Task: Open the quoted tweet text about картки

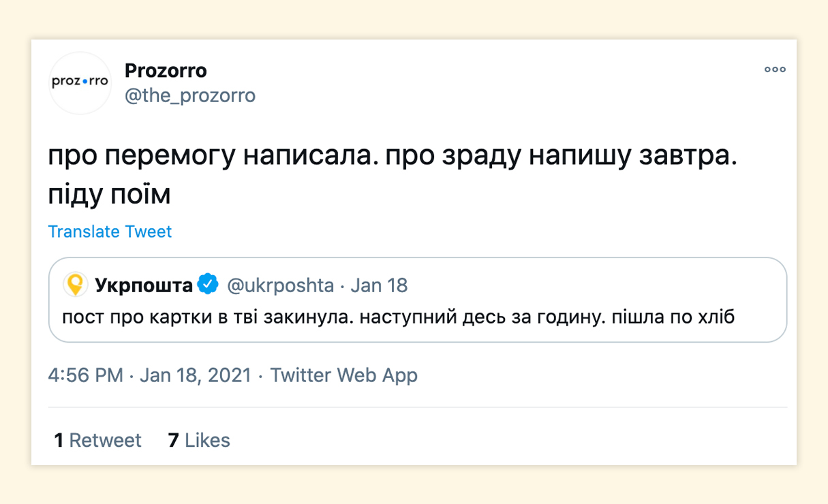Action: tap(398, 317)
